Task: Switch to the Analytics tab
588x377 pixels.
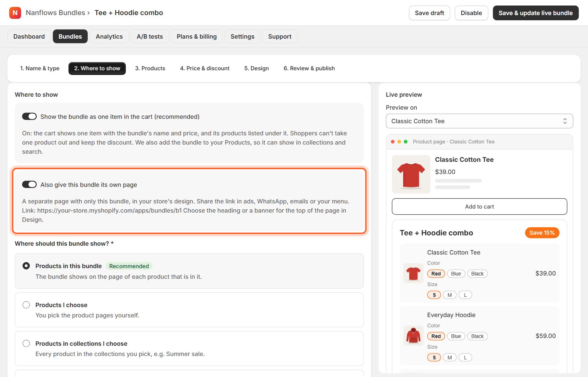Action: coord(109,36)
